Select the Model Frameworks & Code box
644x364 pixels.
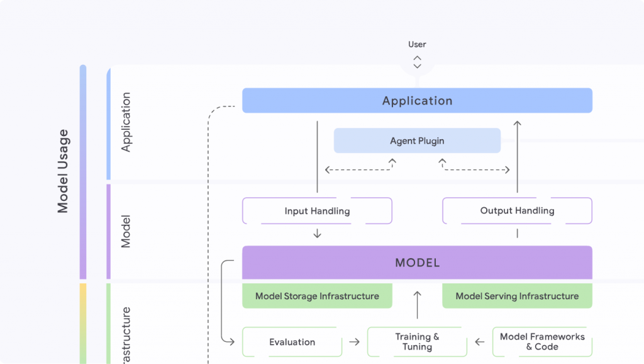542,342
